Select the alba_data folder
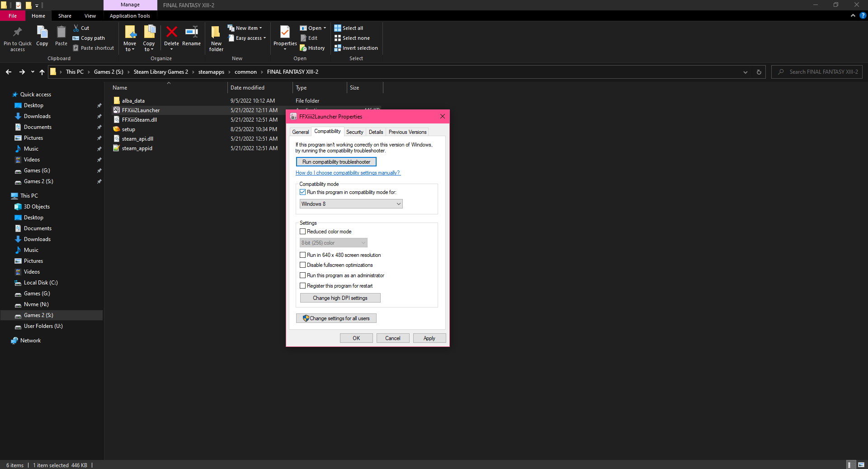The height and width of the screenshot is (469, 868). point(133,101)
